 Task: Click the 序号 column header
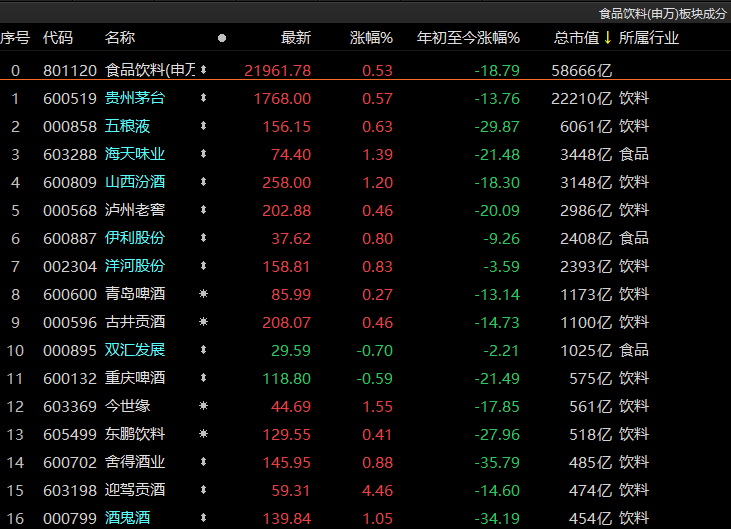pyautogui.click(x=15, y=37)
